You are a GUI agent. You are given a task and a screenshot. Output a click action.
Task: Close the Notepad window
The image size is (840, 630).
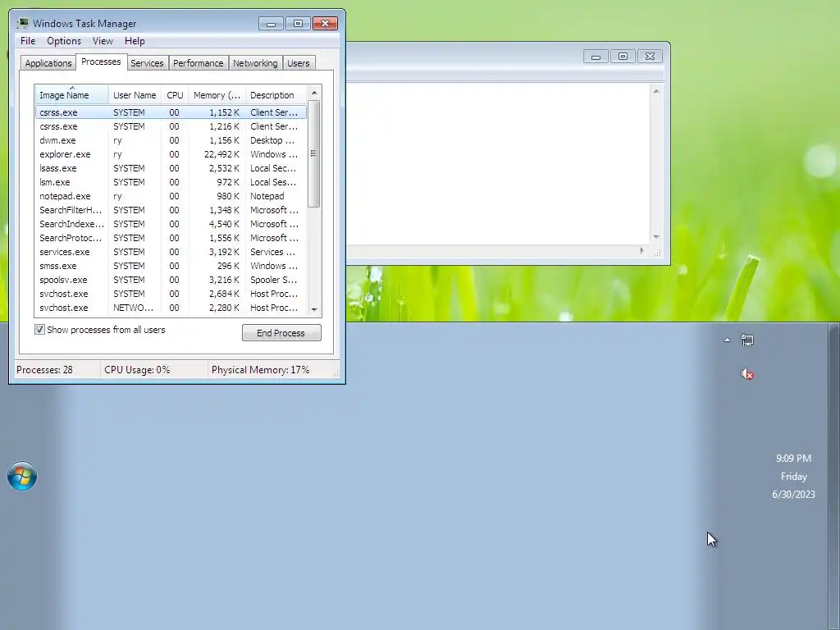650,57
